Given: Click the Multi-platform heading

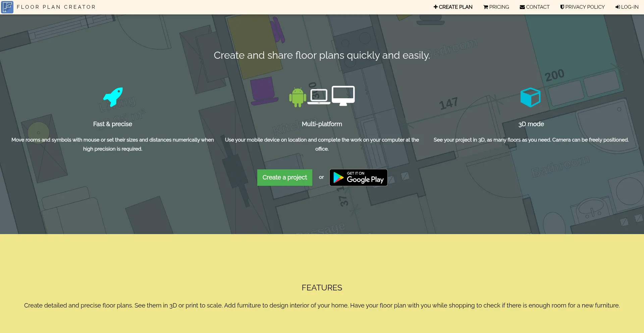Looking at the screenshot, I should [322, 124].
